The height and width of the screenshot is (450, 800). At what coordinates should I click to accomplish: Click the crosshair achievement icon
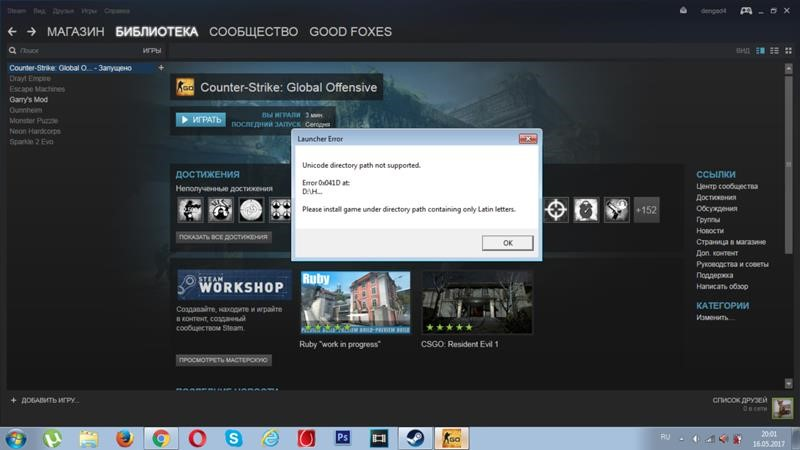556,210
